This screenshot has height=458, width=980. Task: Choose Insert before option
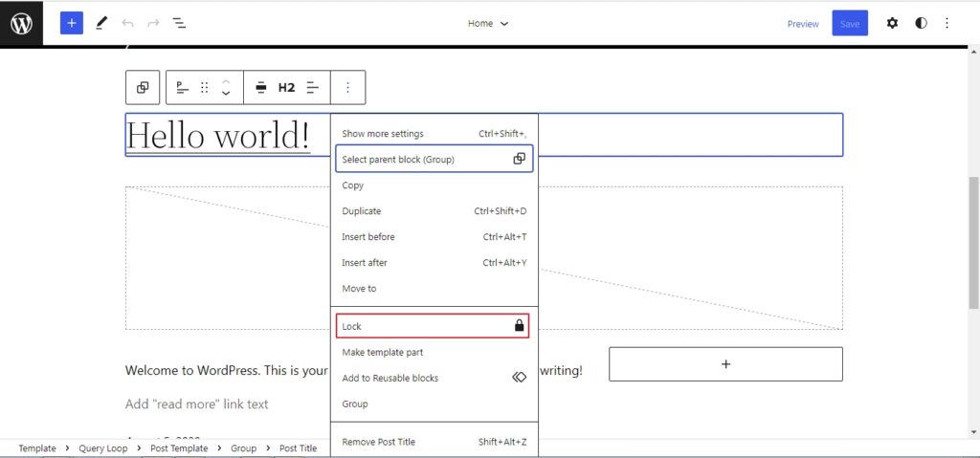pyautogui.click(x=434, y=237)
